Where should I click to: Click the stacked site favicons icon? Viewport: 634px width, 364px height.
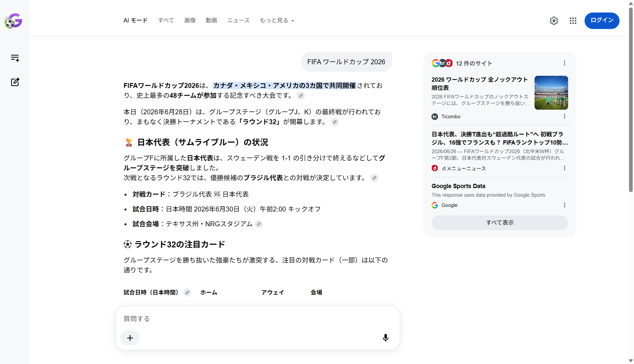pos(442,63)
